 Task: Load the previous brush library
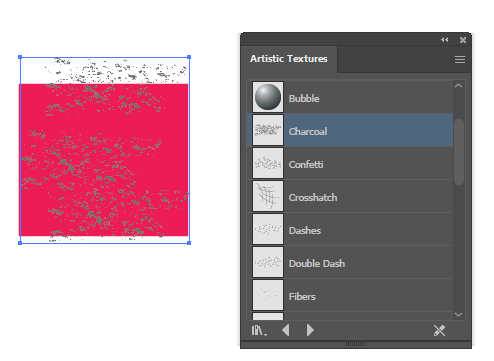pos(286,330)
